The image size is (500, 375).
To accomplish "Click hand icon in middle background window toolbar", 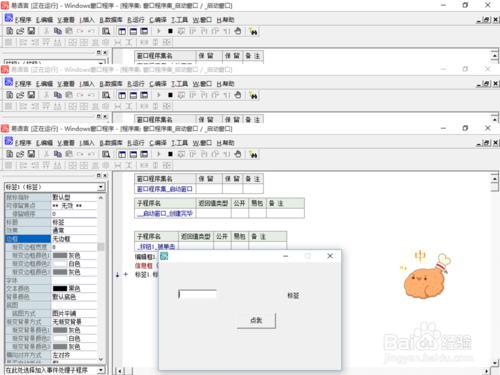I will [237, 95].
